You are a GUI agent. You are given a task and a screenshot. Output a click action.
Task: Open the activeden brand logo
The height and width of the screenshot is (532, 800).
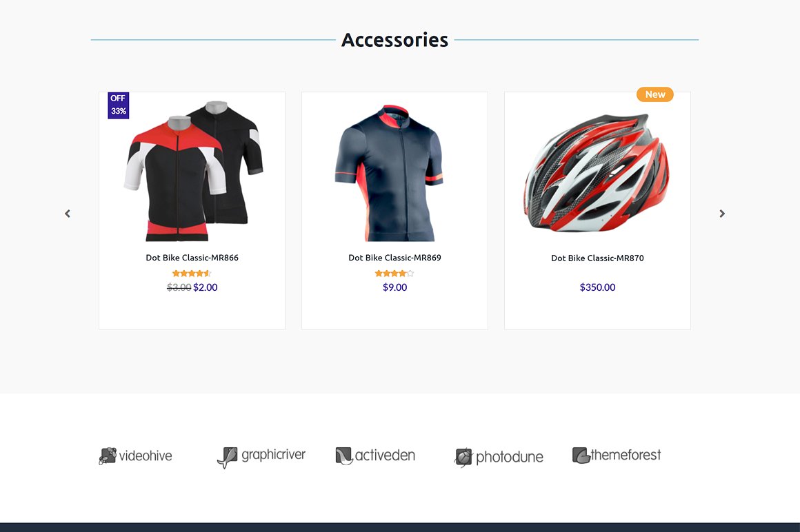pyautogui.click(x=375, y=455)
